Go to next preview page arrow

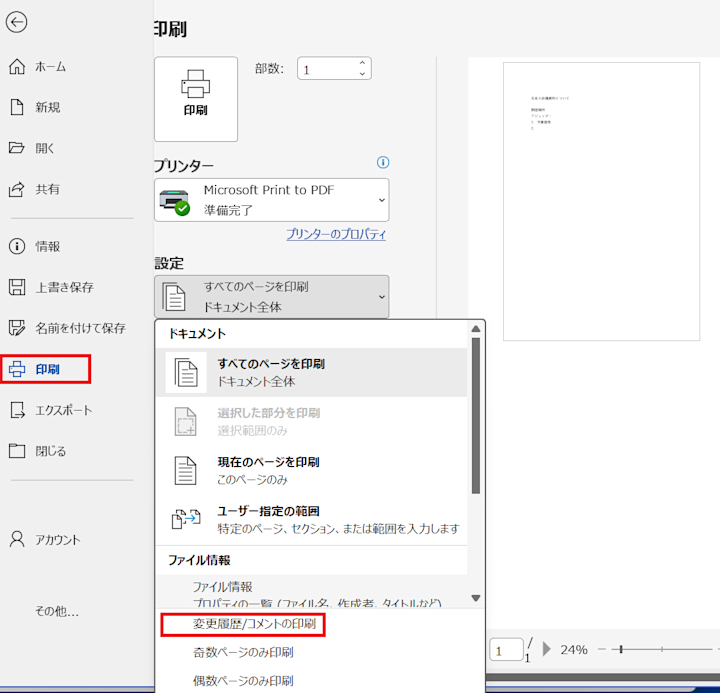[546, 649]
